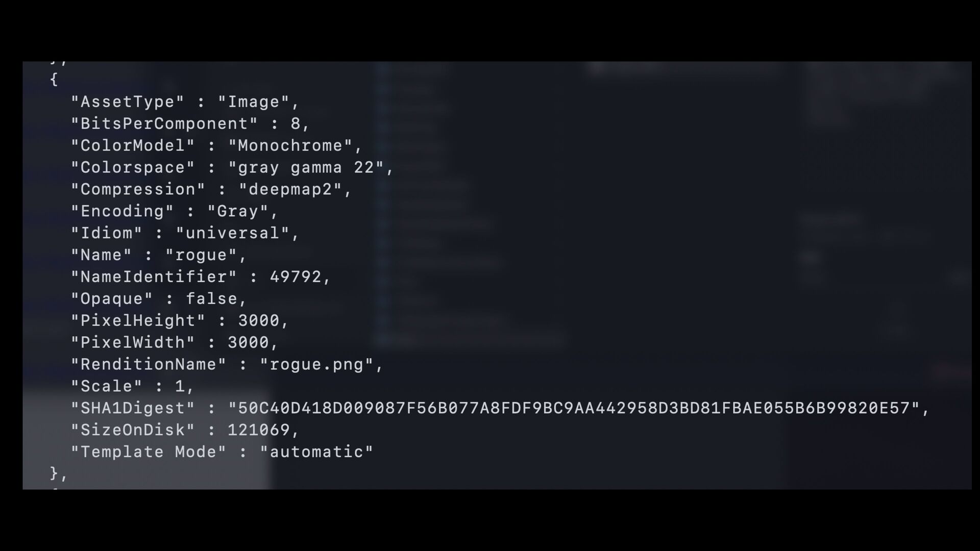The image size is (980, 551).
Task: Click the SizeOnDisk value 121069
Action: (259, 430)
